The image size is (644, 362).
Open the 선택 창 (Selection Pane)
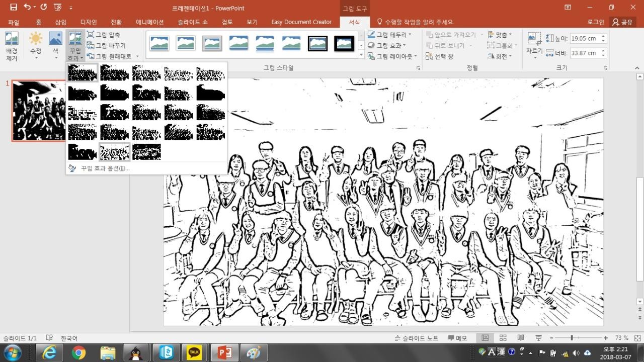point(439,56)
